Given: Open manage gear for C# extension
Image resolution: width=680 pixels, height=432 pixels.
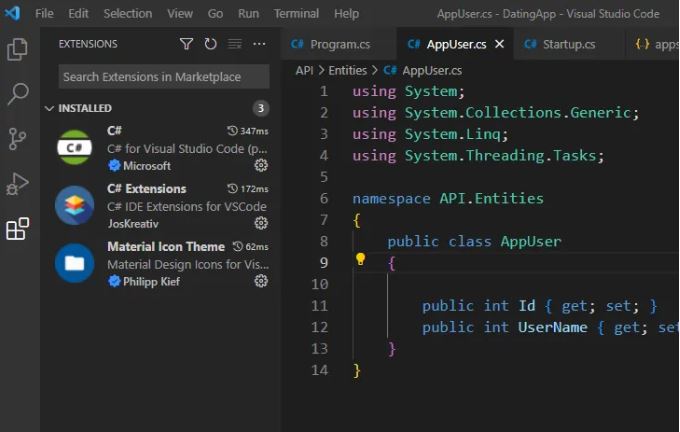Looking at the screenshot, I should click(x=261, y=165).
